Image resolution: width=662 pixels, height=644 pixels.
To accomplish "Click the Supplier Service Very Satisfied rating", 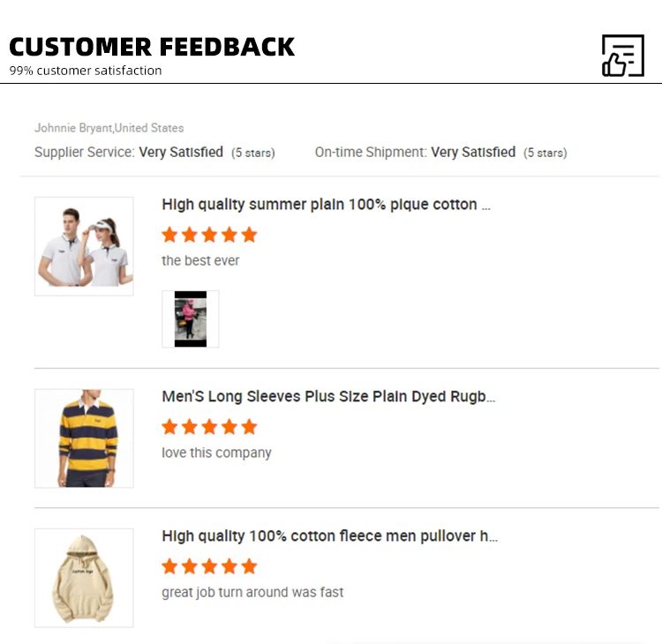I will (x=181, y=153).
